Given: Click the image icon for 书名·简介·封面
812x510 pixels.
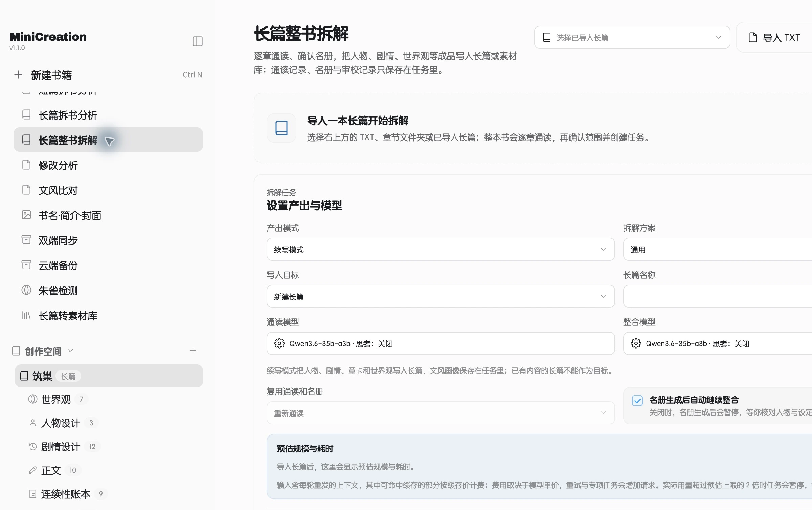Looking at the screenshot, I should click(26, 215).
